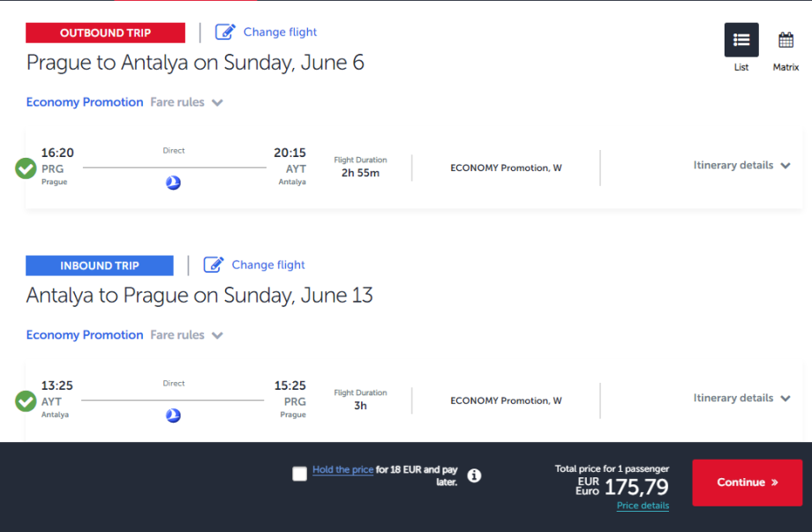Enable the Hold the price checkbox
Screen dimensions: 812x532
coord(300,474)
